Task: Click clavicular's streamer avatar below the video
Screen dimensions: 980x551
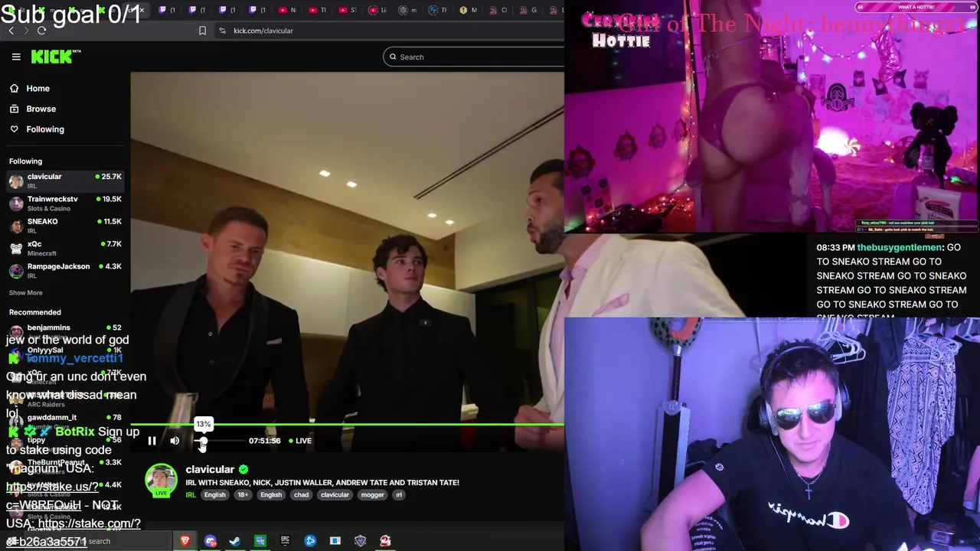Action: (x=161, y=481)
